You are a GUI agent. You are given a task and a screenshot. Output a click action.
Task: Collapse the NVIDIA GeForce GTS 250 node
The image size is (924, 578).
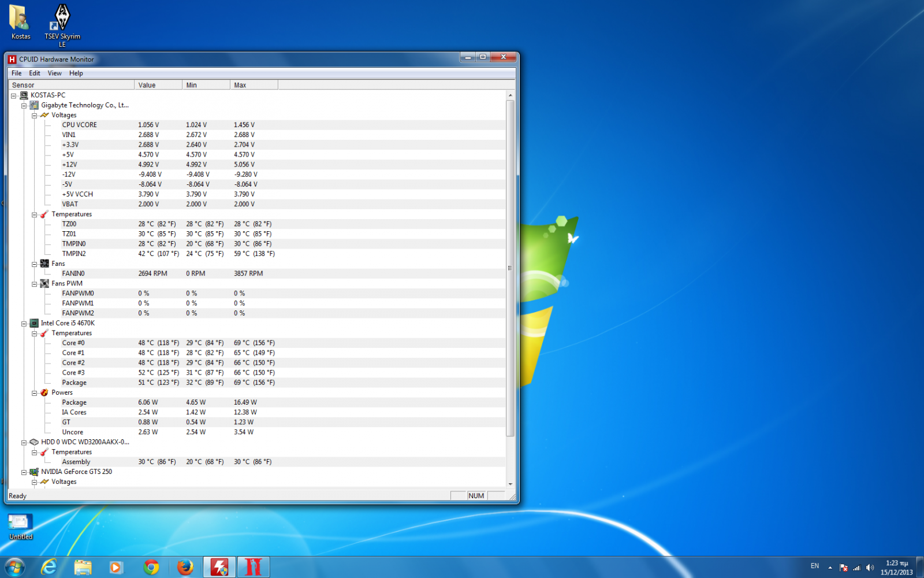[24, 472]
